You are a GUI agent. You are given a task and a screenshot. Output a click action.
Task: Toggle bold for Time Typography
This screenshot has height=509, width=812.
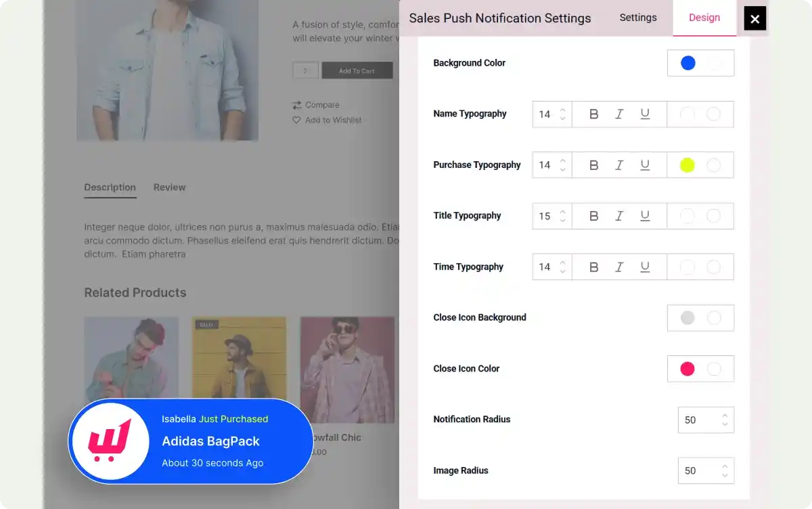pos(593,267)
